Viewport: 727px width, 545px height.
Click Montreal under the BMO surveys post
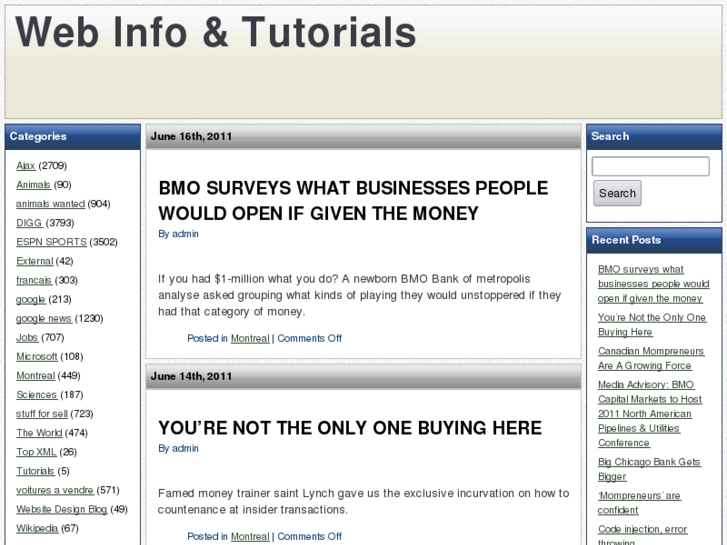250,339
